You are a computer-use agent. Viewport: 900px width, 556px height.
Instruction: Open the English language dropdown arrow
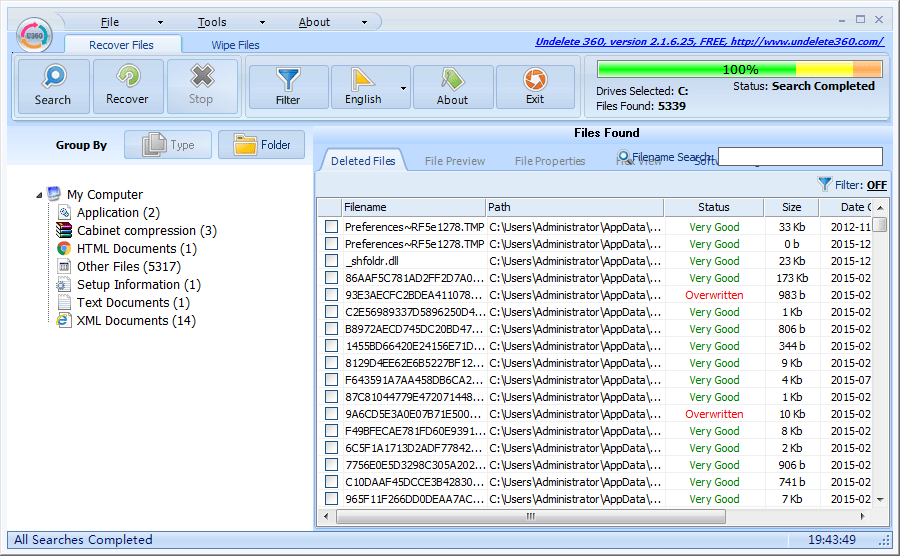404,88
